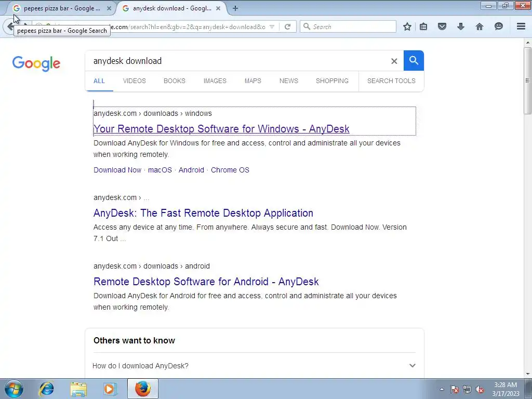Bookmark this page with the star icon
This screenshot has height=399, width=532.
click(407, 26)
